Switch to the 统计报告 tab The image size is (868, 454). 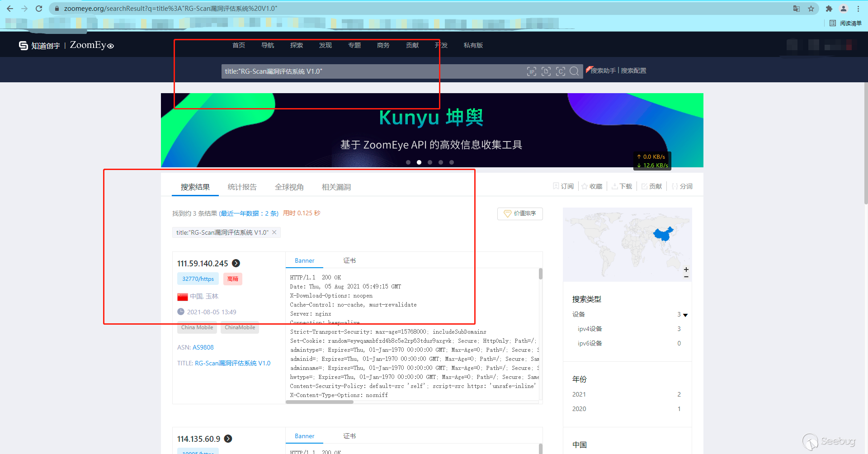242,187
